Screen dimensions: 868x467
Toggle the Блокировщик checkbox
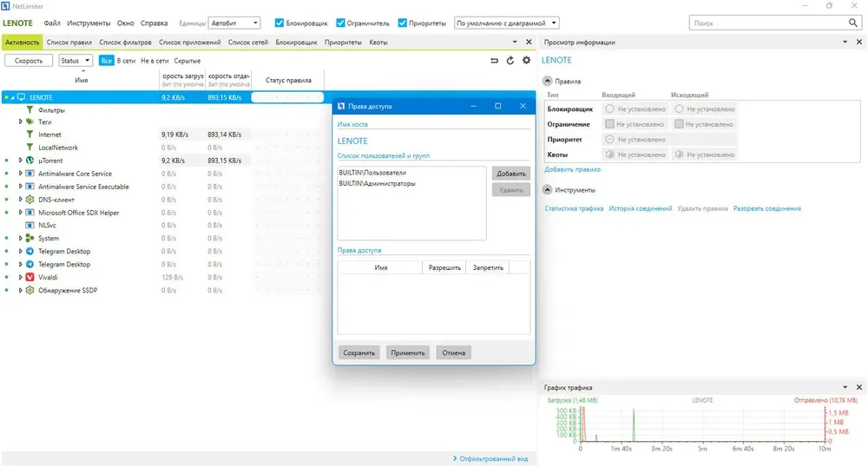coord(279,23)
